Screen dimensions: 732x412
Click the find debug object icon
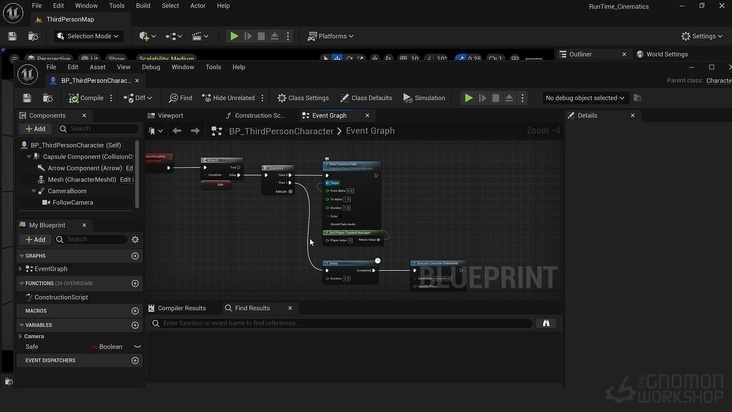(x=637, y=98)
